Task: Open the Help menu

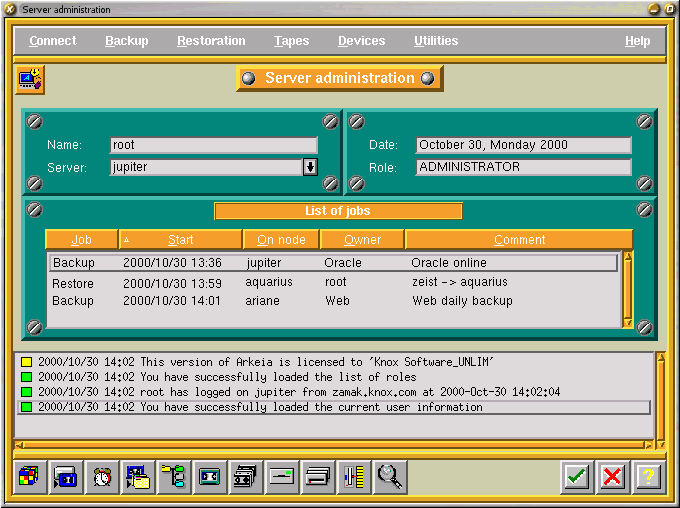Action: coord(638,41)
